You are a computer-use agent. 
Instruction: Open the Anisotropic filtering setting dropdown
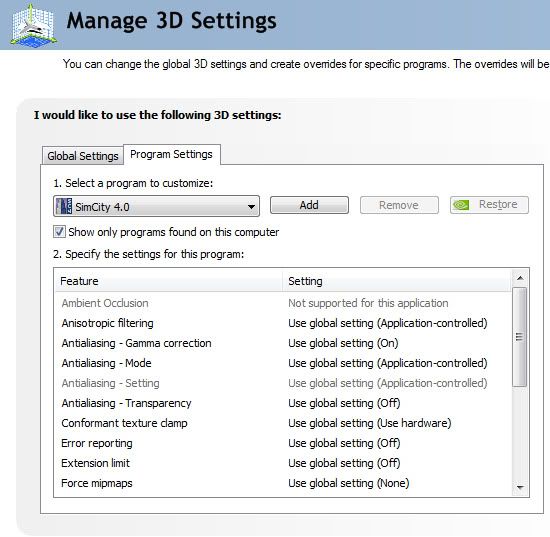[x=388, y=323]
